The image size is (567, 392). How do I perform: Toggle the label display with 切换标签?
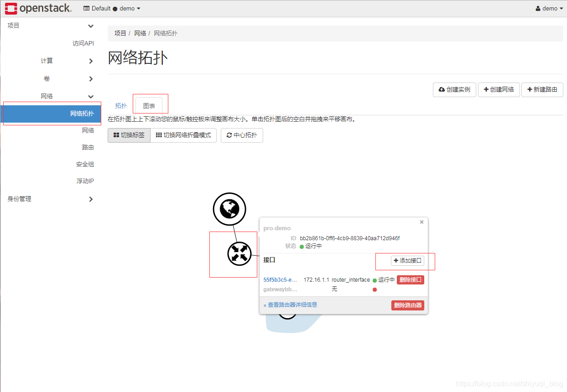coord(129,135)
